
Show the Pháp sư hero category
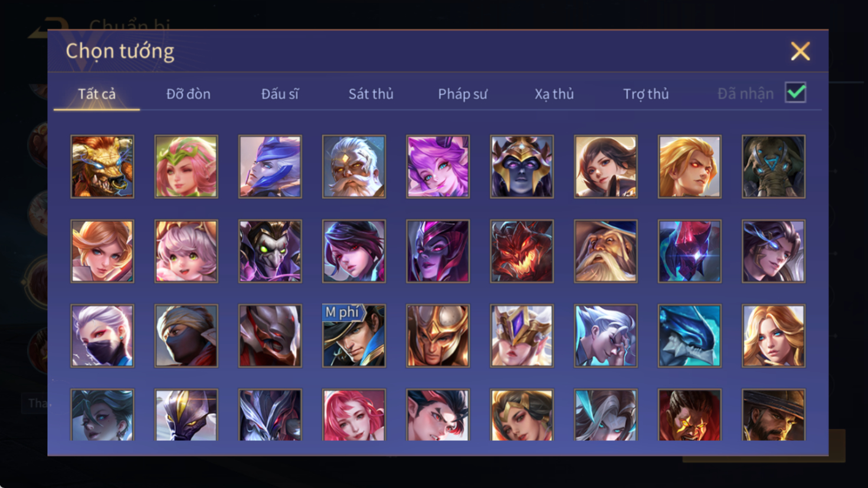463,94
